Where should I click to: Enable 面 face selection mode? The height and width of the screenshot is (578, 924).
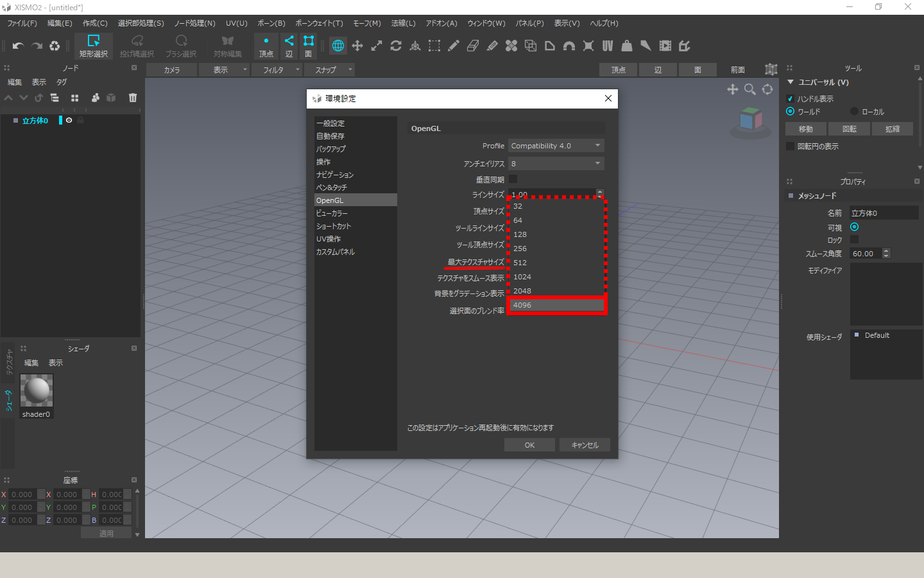(x=309, y=46)
